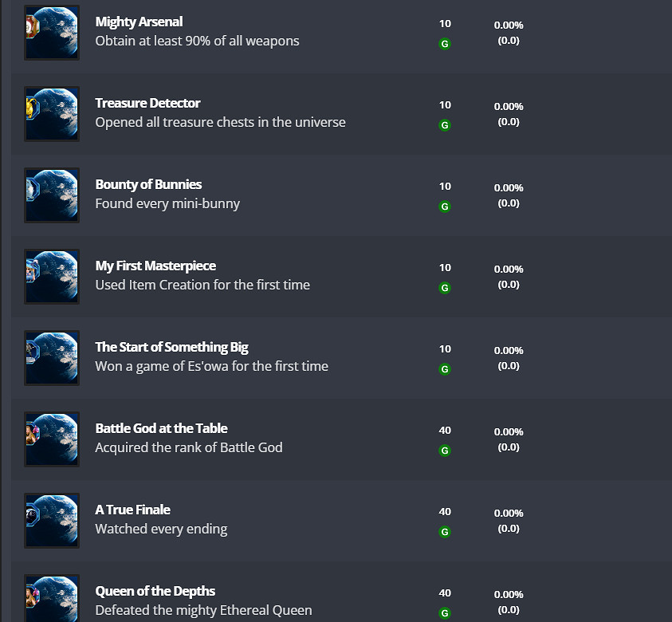Image resolution: width=672 pixels, height=622 pixels.
Task: Open the My First Masterpiece achievement title
Action: tap(155, 266)
